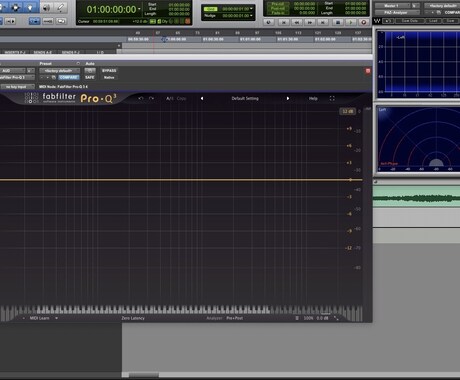
Task: Open the Grid value dropdown
Action: (x=251, y=9)
